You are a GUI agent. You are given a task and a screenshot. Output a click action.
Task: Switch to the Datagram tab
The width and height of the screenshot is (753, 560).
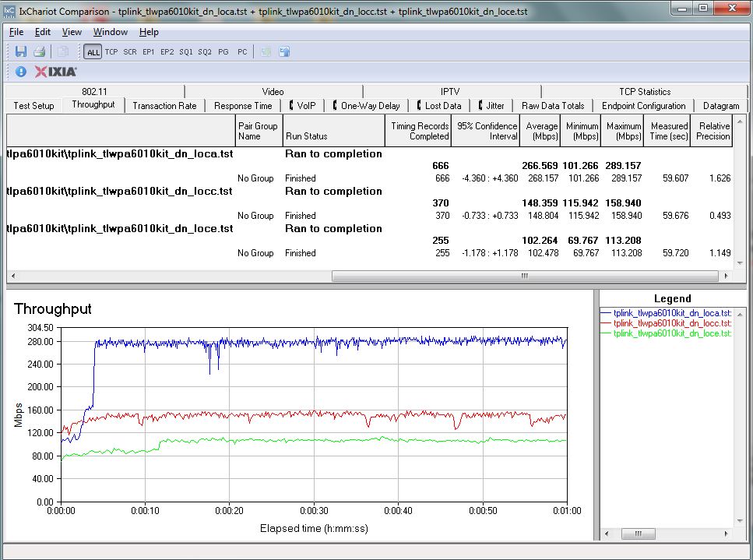pos(721,106)
